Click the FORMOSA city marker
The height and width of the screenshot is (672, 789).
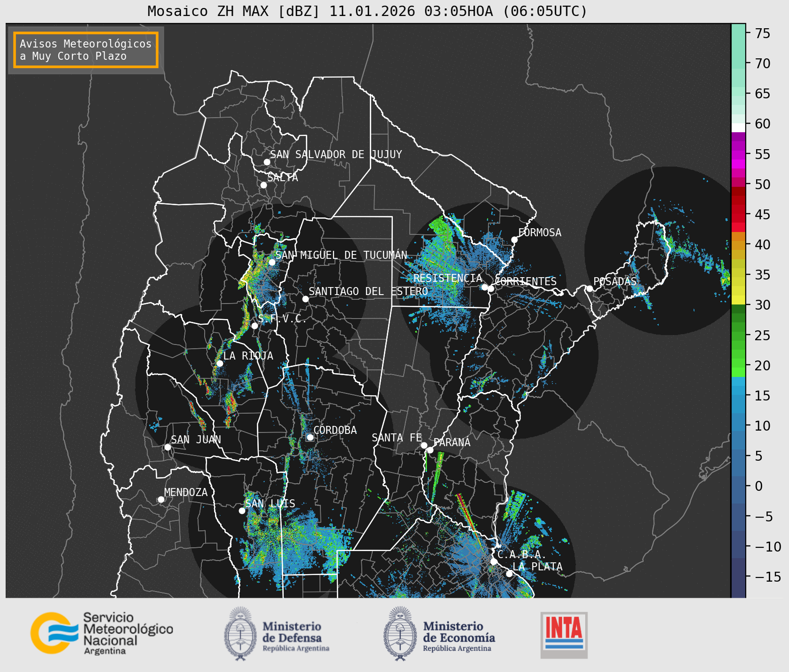(515, 240)
